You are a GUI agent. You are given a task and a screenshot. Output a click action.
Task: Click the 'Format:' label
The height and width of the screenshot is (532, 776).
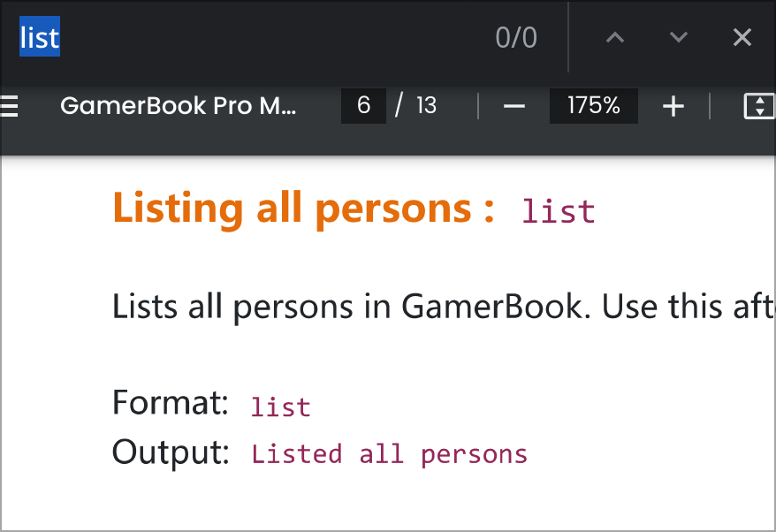pos(171,402)
